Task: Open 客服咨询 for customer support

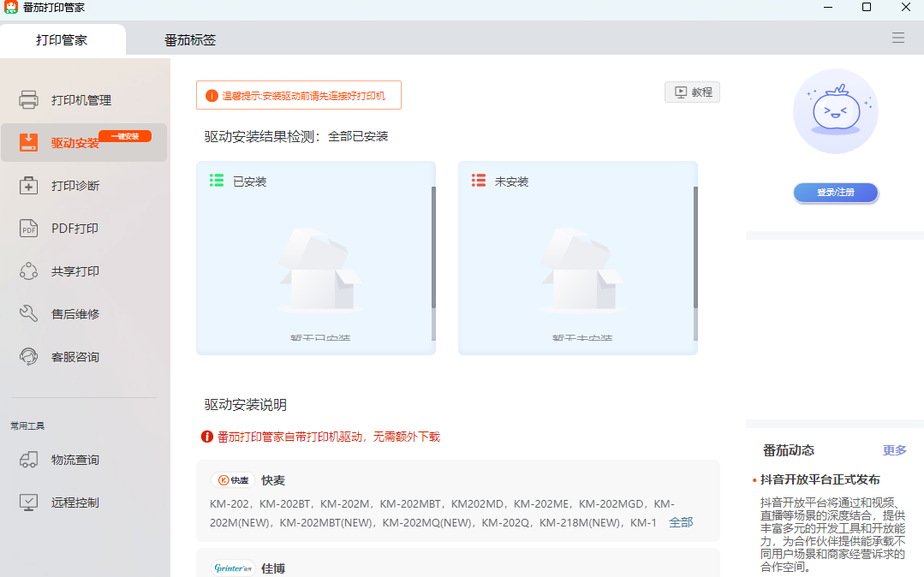Action: tap(76, 356)
